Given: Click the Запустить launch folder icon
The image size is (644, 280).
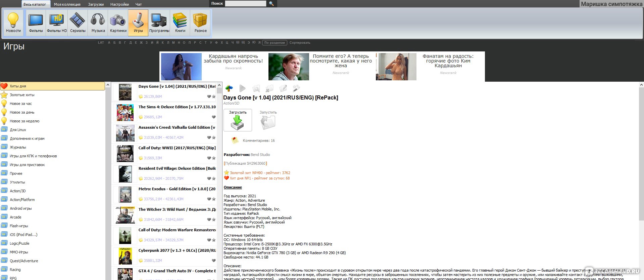Looking at the screenshot, I should pyautogui.click(x=268, y=122).
